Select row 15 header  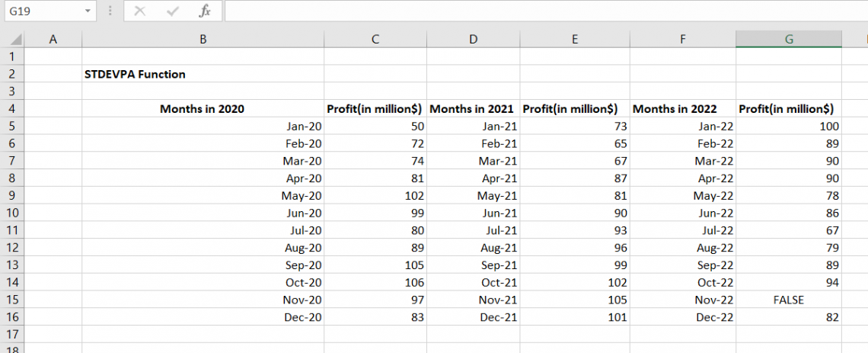11,300
